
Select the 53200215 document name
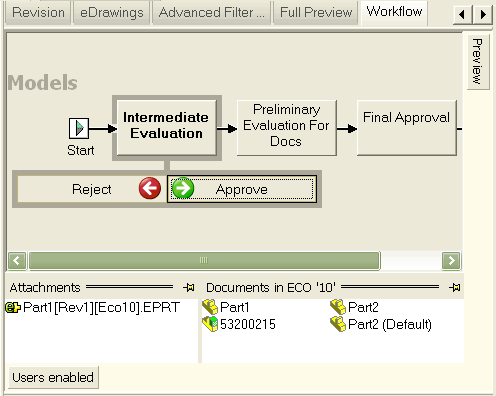coord(248,324)
